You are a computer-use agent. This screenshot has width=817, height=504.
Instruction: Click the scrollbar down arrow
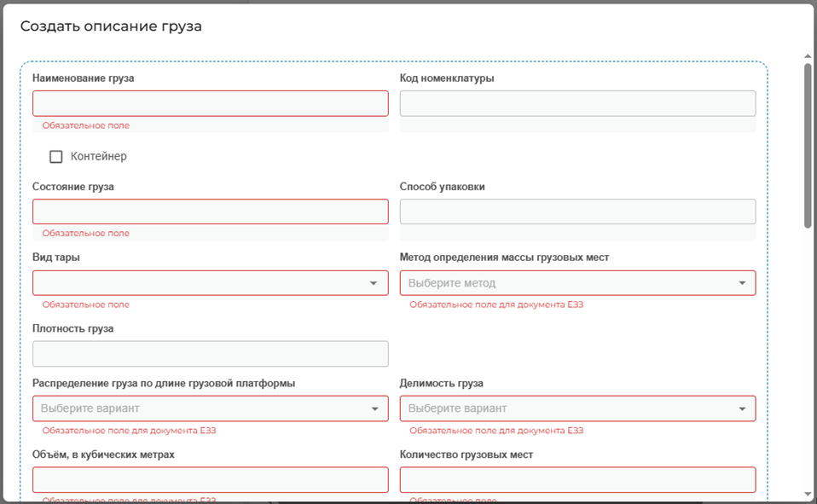click(808, 494)
